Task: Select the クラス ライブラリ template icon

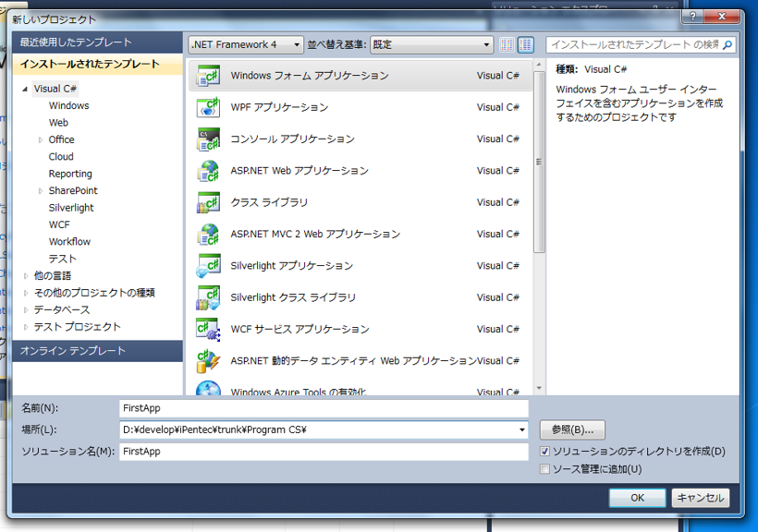Action: tap(208, 202)
